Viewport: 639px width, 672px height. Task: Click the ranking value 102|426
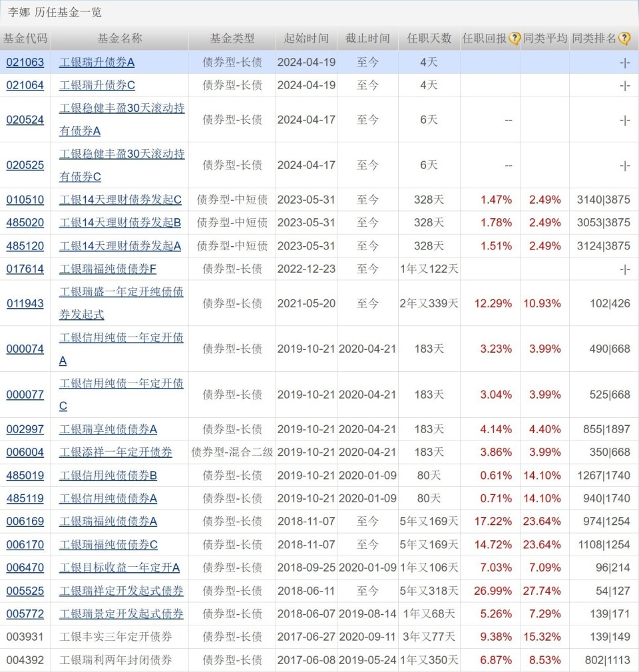pyautogui.click(x=610, y=303)
